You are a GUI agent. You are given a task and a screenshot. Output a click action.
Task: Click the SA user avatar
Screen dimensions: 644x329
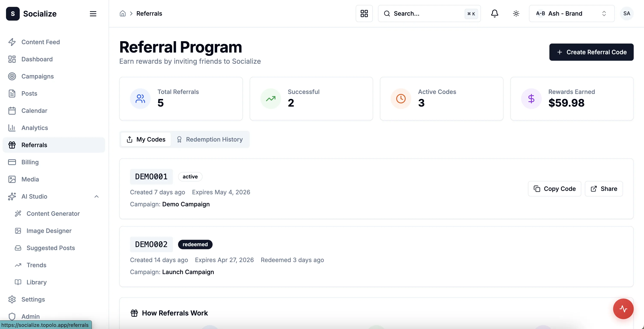coord(626,14)
